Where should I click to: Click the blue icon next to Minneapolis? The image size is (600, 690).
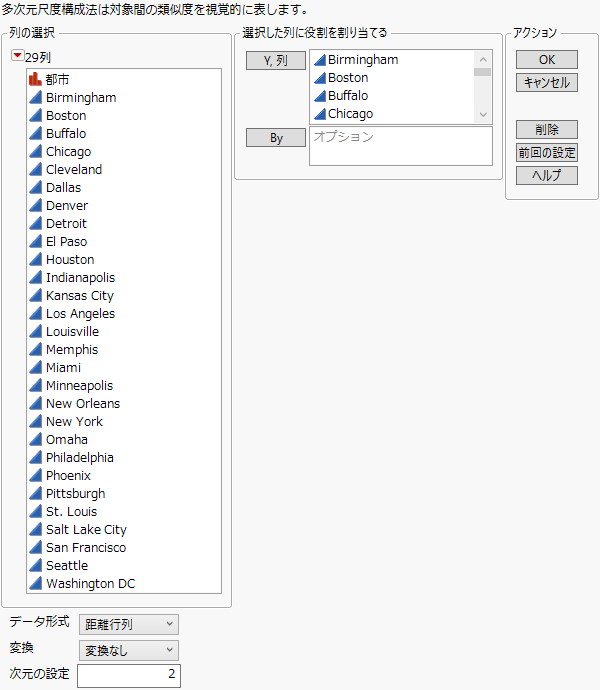coord(35,385)
